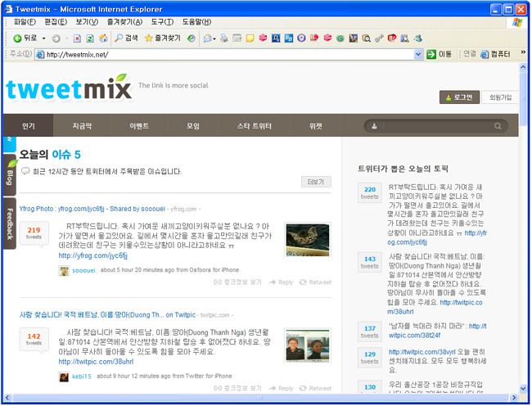Open the 파일(F) menu
The width and height of the screenshot is (532, 406).
click(x=25, y=22)
